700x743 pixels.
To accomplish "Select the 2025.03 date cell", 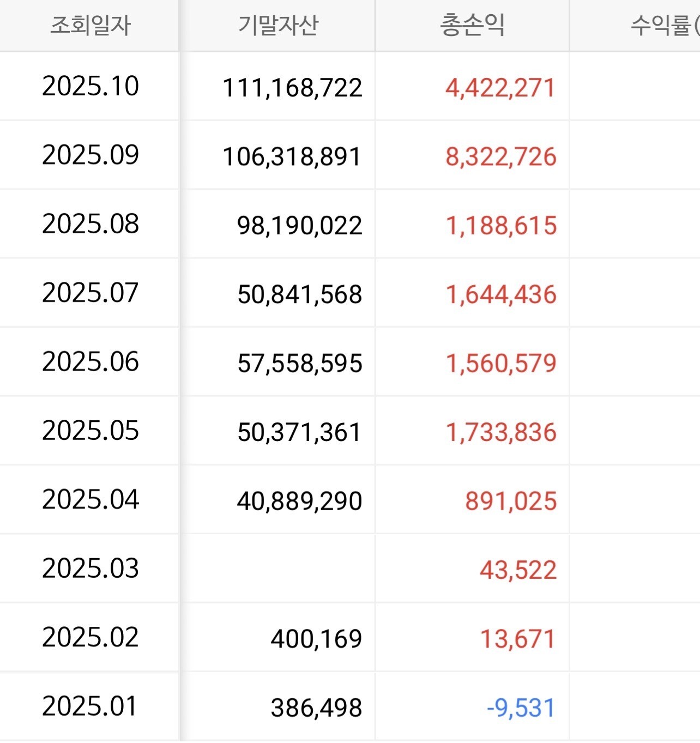I will click(90, 569).
